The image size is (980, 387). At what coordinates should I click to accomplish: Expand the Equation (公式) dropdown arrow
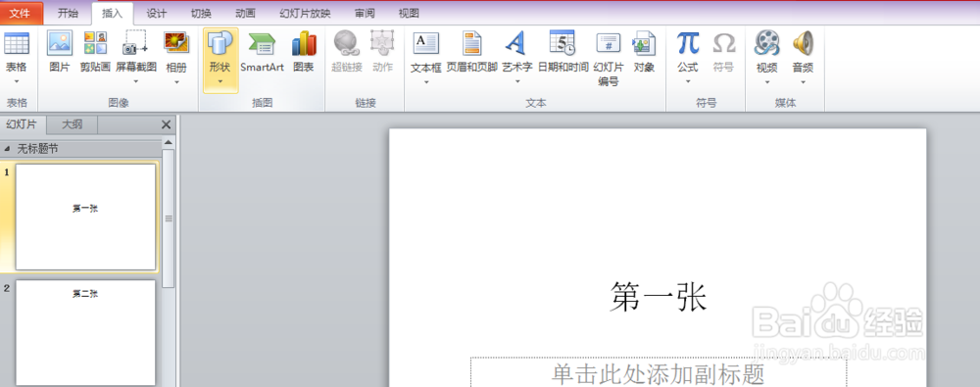coord(688,81)
